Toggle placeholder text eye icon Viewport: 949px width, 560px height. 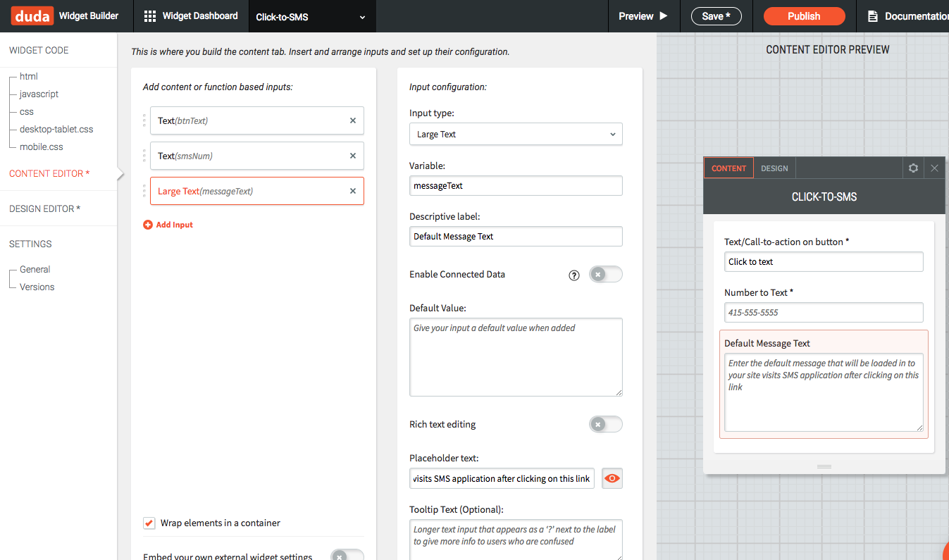(x=612, y=478)
